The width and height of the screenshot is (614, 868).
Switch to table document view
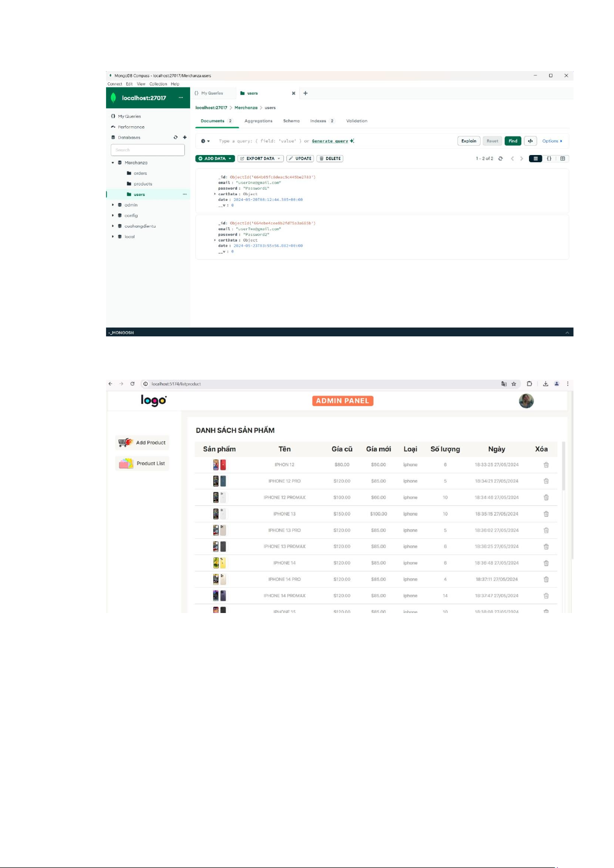[x=562, y=159]
